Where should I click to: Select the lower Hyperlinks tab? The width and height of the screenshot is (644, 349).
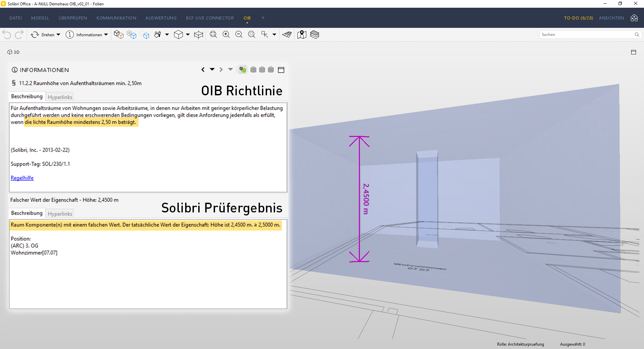click(60, 214)
